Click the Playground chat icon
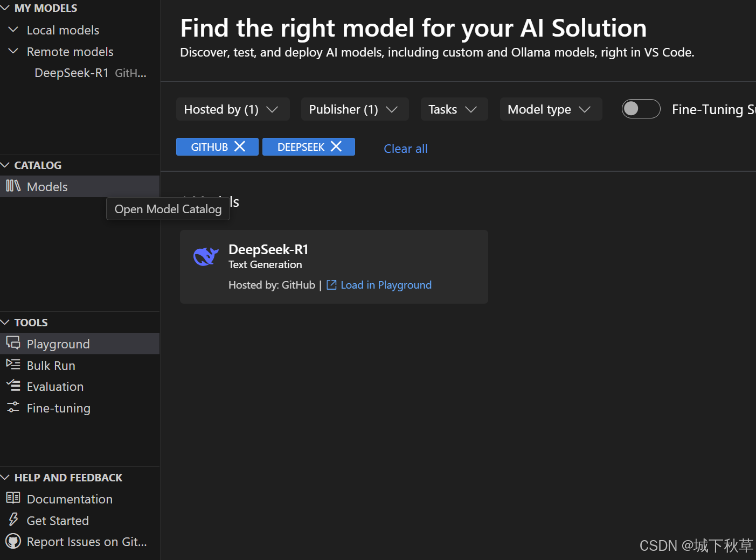756x560 pixels. click(x=13, y=343)
